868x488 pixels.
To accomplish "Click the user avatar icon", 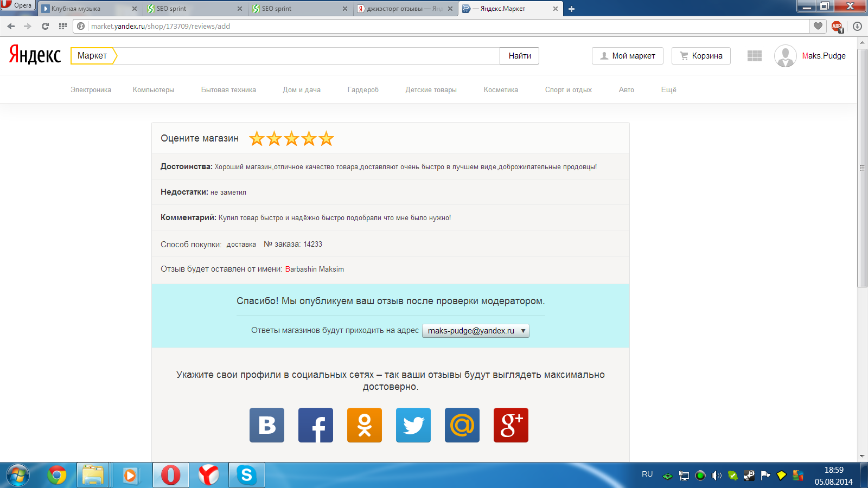I will 785,56.
